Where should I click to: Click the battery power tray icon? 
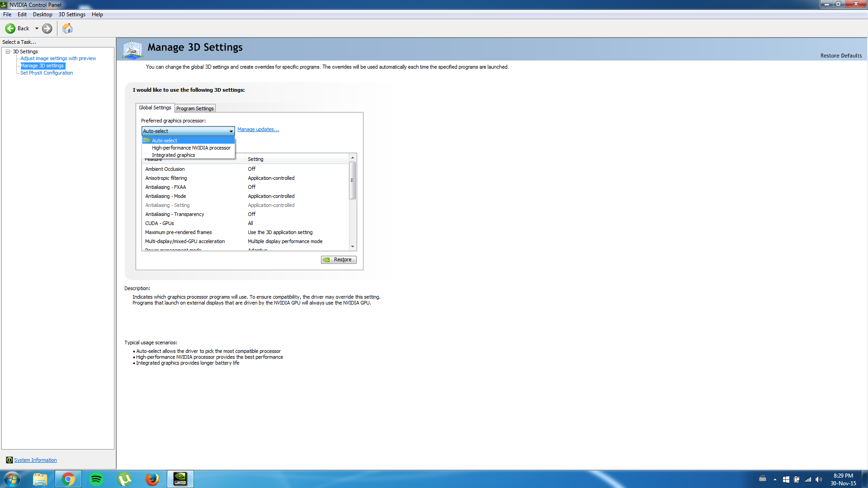coord(797,479)
